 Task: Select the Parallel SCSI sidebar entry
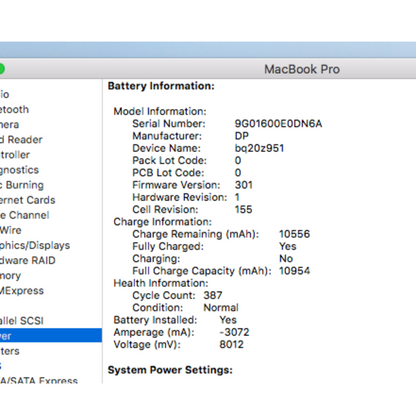click(x=22, y=321)
